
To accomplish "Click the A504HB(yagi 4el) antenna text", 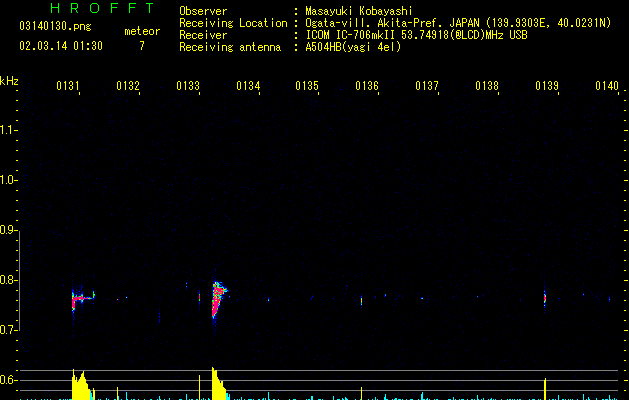I will coord(353,47).
